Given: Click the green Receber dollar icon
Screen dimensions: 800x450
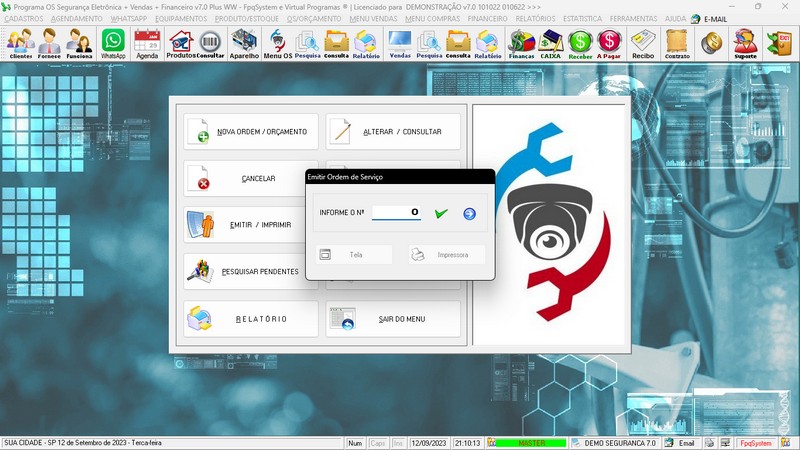Looking at the screenshot, I should [x=580, y=43].
